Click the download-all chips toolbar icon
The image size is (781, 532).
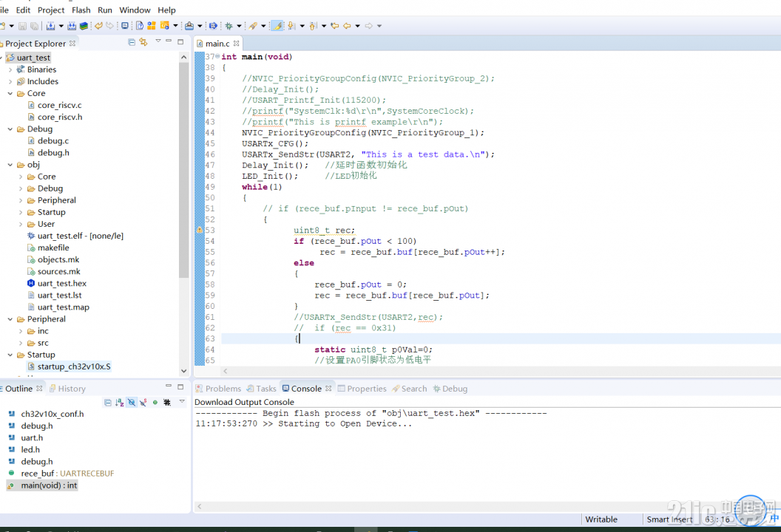pos(72,26)
